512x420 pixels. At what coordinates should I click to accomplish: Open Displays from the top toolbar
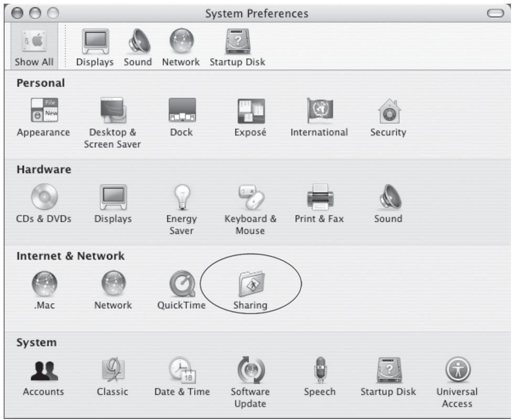[x=95, y=47]
